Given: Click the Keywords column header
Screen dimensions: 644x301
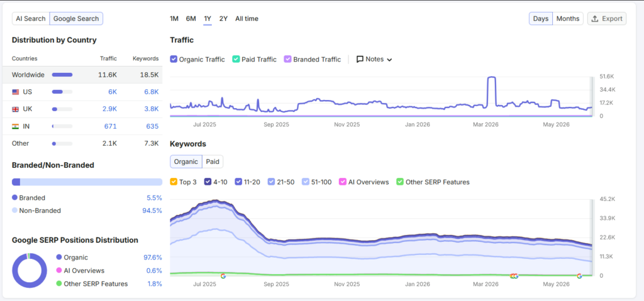Looking at the screenshot, I should [x=146, y=58].
